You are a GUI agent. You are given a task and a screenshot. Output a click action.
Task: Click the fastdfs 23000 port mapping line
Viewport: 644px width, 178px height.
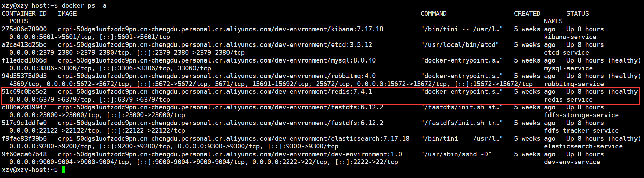[x=97, y=115]
